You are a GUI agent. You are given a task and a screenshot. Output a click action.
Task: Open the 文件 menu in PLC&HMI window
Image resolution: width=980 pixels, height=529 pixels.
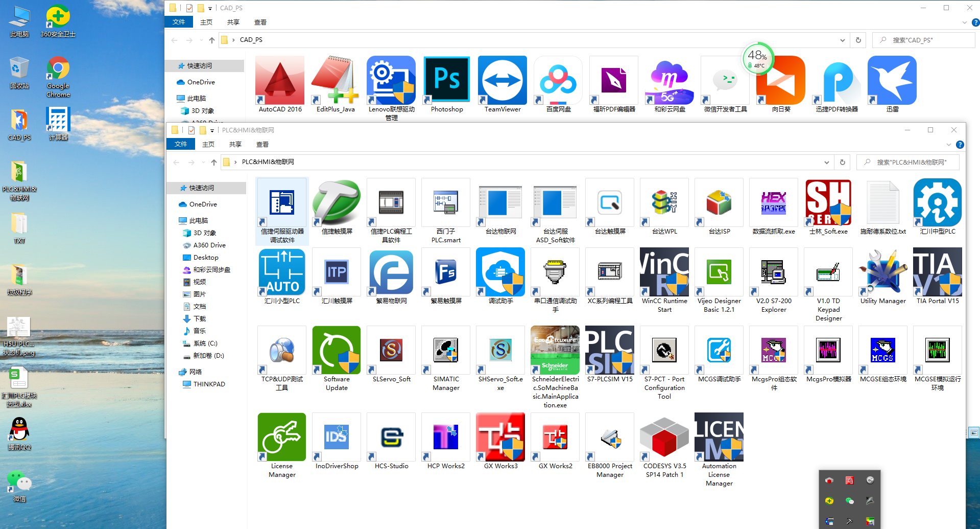[x=181, y=144]
